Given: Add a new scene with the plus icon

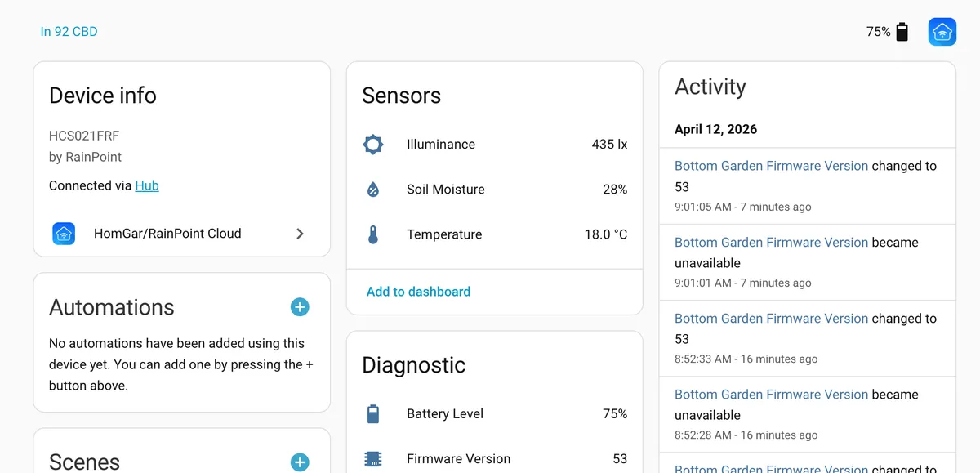Looking at the screenshot, I should [300, 462].
